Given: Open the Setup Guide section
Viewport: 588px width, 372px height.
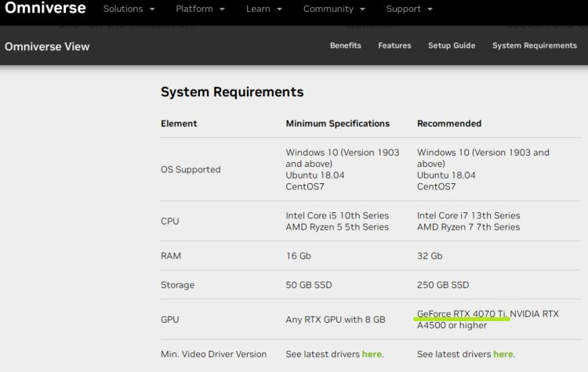Looking at the screenshot, I should coord(452,45).
